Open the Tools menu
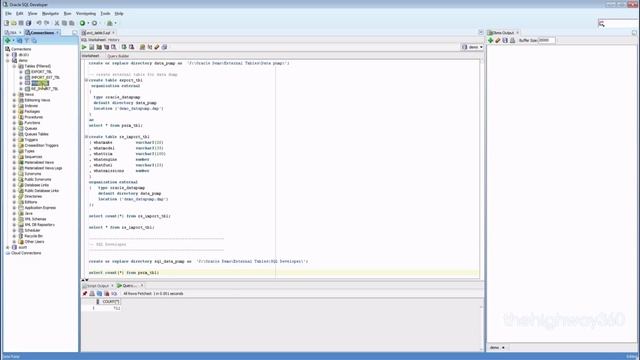 click(x=105, y=13)
